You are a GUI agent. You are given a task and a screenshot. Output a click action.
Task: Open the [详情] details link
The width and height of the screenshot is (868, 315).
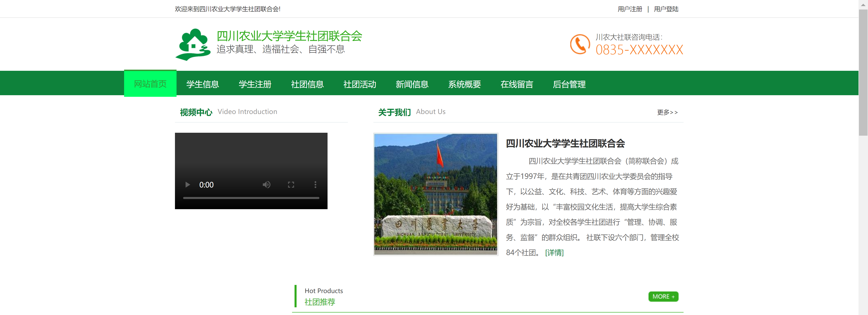[x=554, y=253]
